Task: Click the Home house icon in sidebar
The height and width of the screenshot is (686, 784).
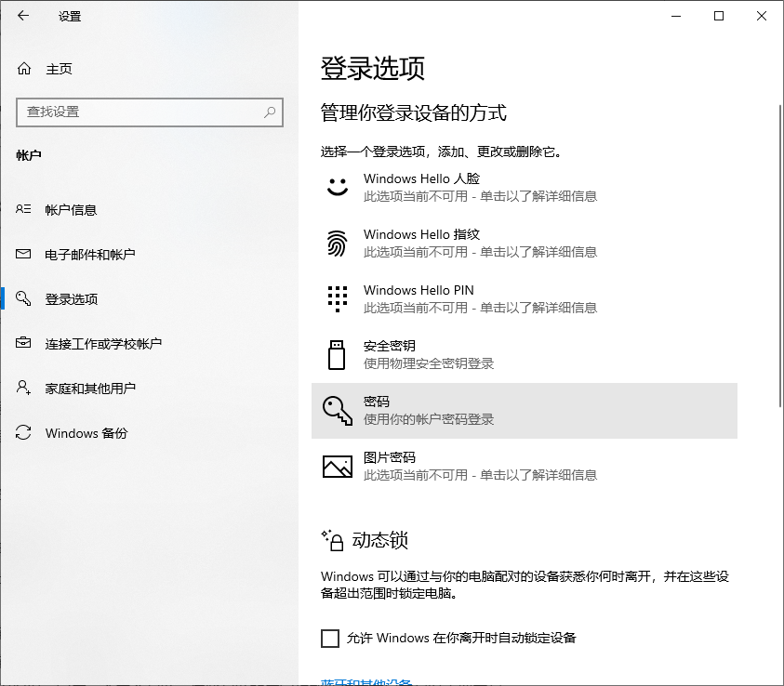Action: [x=26, y=68]
